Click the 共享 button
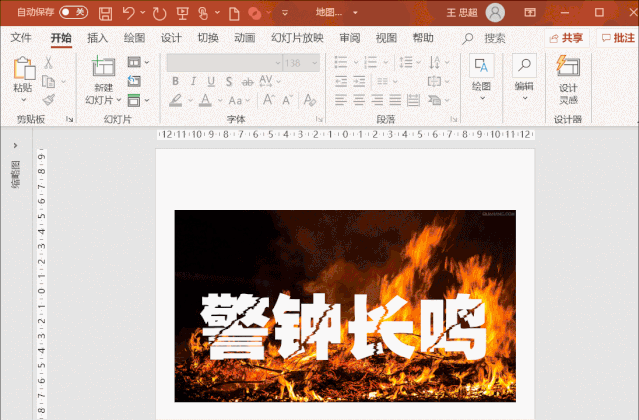 (x=566, y=38)
